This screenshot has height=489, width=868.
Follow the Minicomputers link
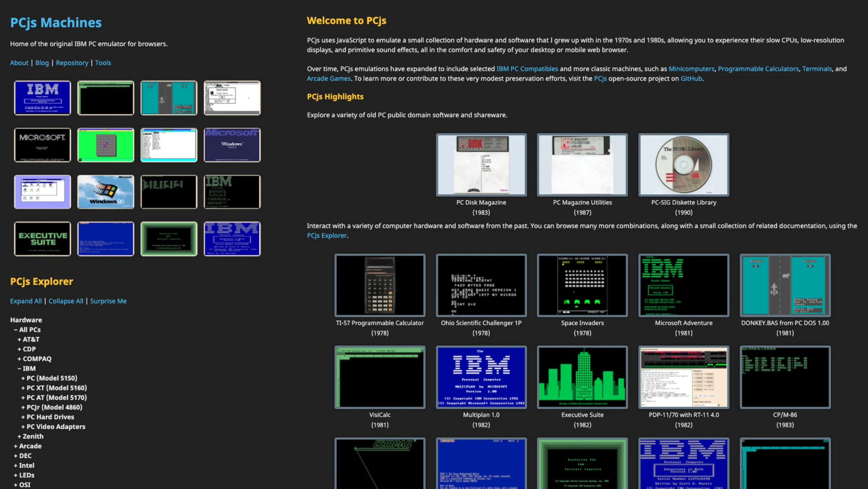(691, 69)
